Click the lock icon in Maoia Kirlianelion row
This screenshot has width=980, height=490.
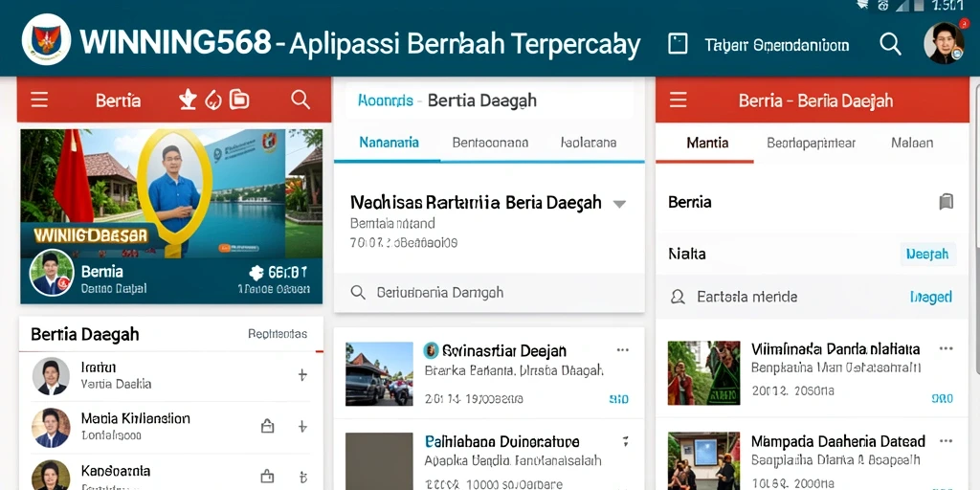[267, 426]
